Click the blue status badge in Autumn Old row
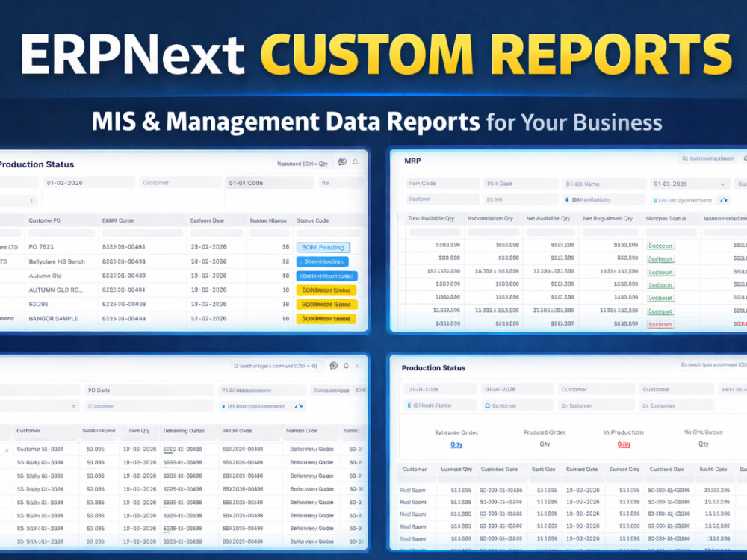This screenshot has height=560, width=747. click(327, 276)
